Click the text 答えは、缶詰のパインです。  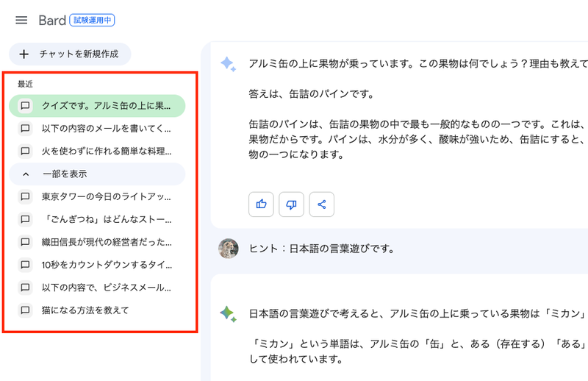click(311, 94)
